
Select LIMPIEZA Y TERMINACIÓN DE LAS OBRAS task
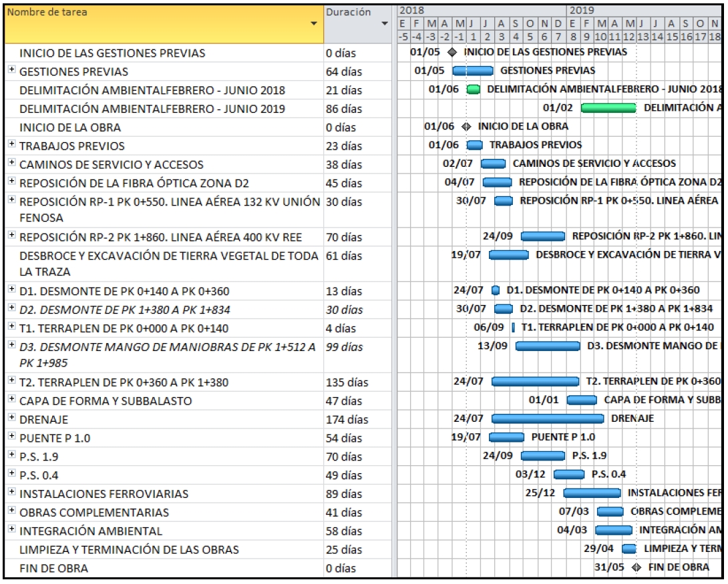click(129, 550)
